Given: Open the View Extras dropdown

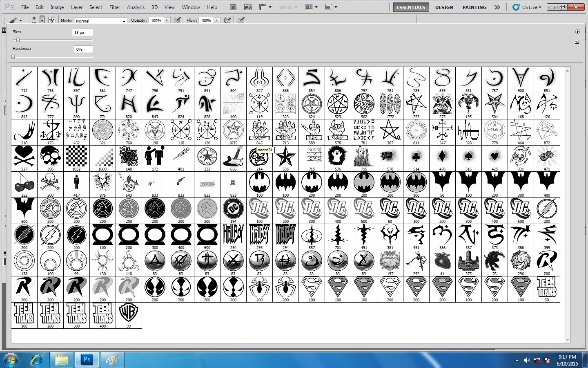Looking at the screenshot, I should tap(265, 7).
